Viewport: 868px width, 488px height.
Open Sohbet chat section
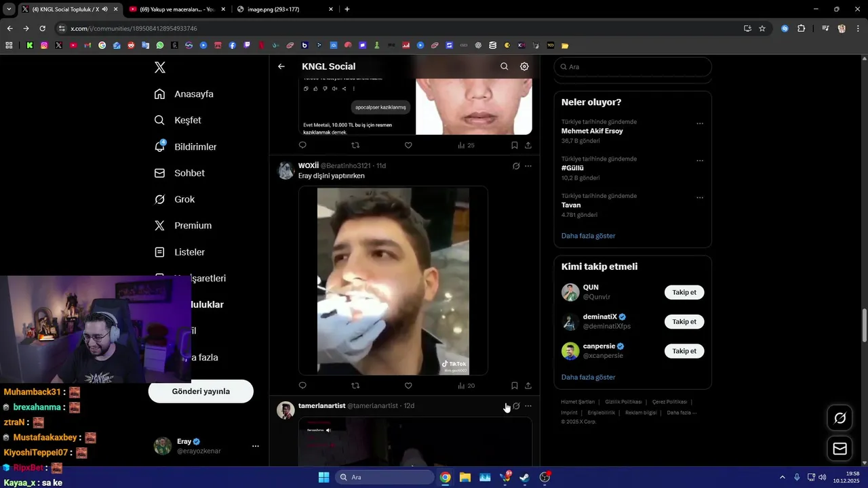[x=179, y=173]
